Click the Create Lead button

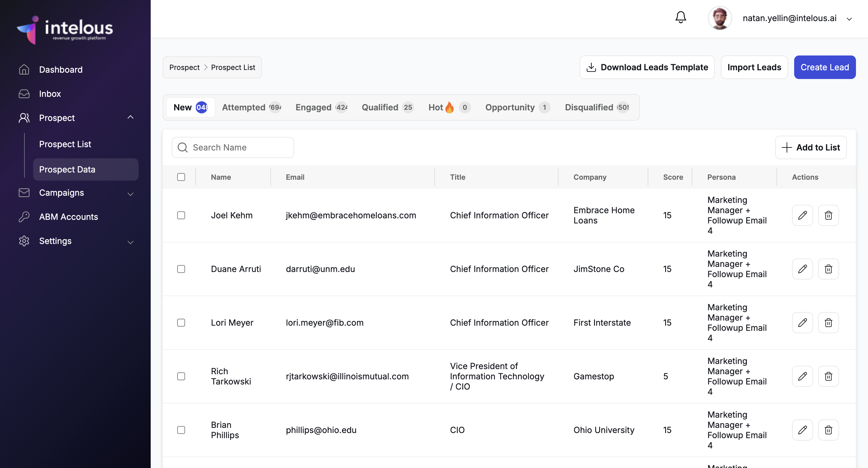coord(824,68)
